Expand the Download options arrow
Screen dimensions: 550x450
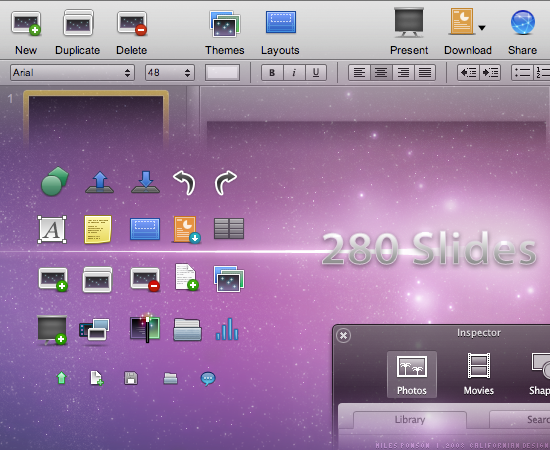482,28
